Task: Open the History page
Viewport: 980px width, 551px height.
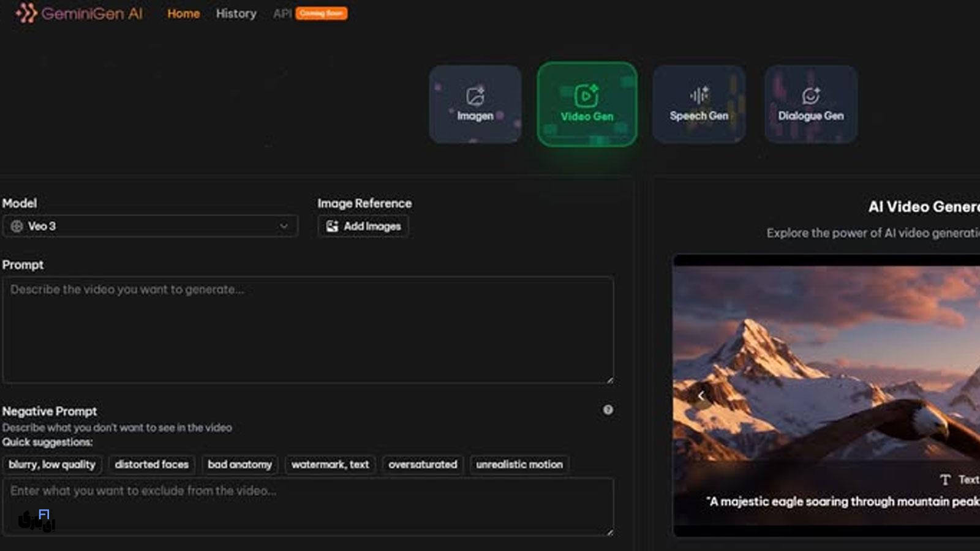Action: click(236, 13)
